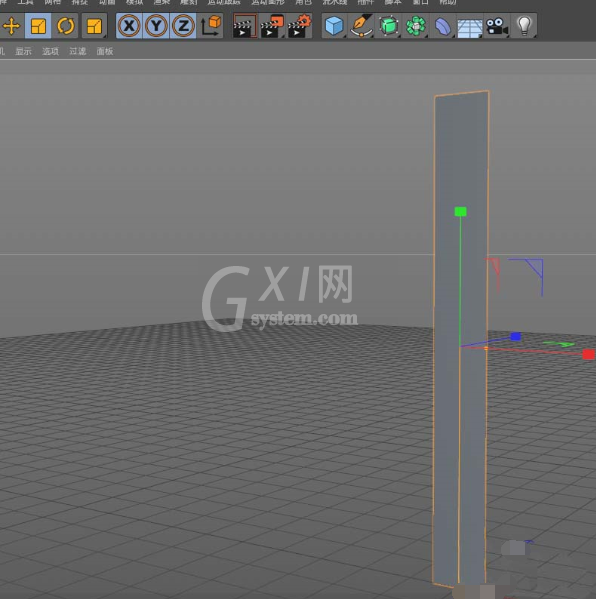Toggle the coordinate system mode
Screen dimensions: 596x599
211,26
